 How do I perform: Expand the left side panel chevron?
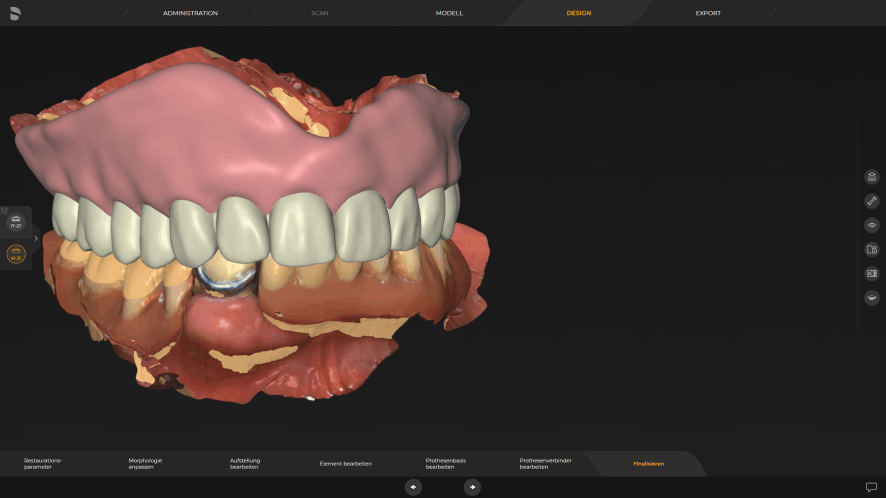click(x=36, y=238)
